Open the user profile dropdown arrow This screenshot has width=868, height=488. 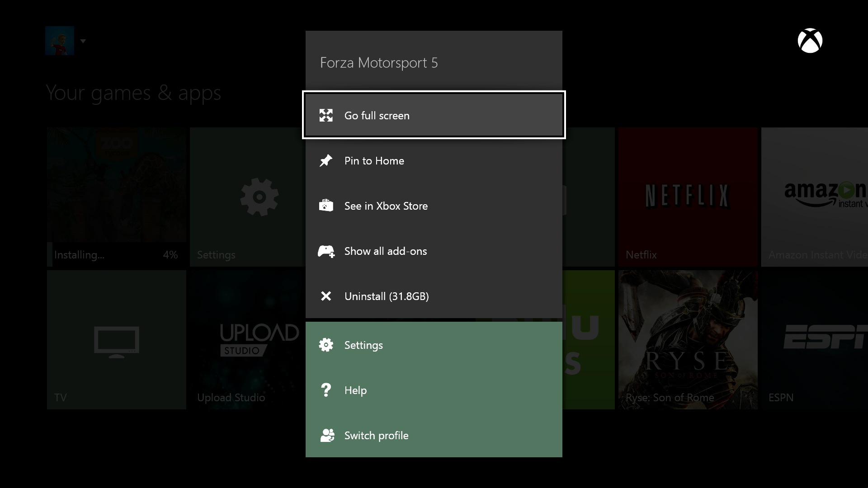tap(83, 41)
